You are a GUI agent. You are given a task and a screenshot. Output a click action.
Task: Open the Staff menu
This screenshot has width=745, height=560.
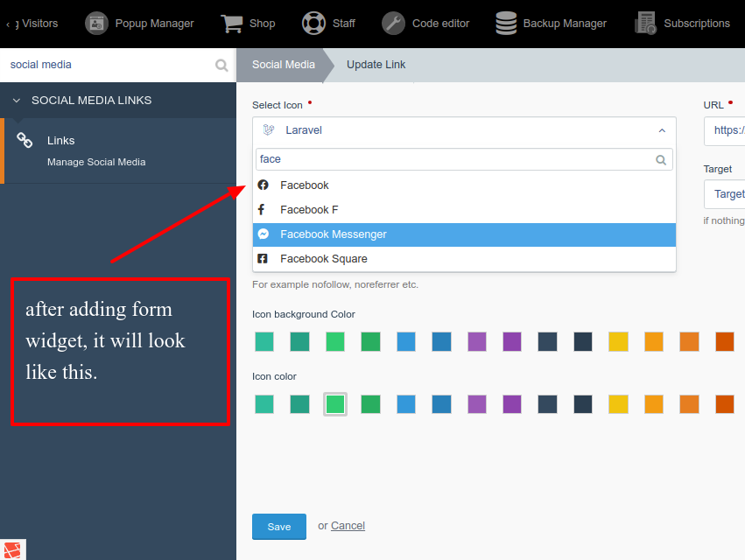point(329,24)
